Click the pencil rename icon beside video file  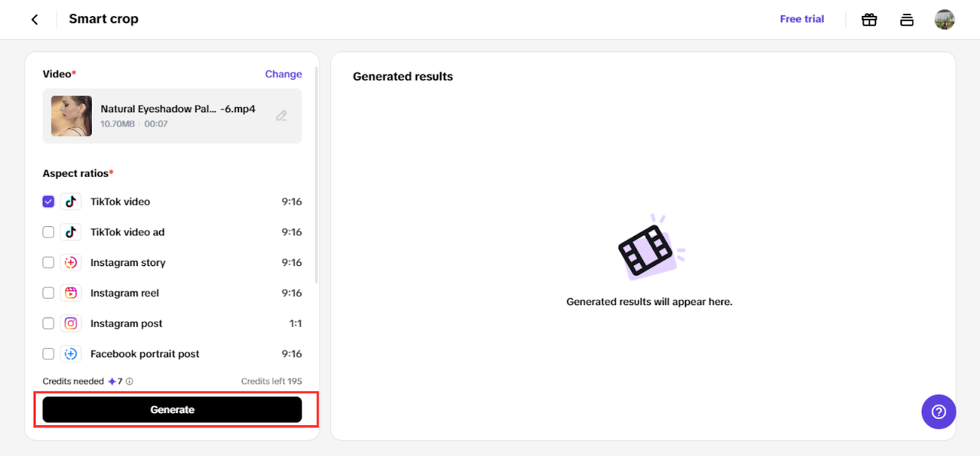click(x=282, y=116)
